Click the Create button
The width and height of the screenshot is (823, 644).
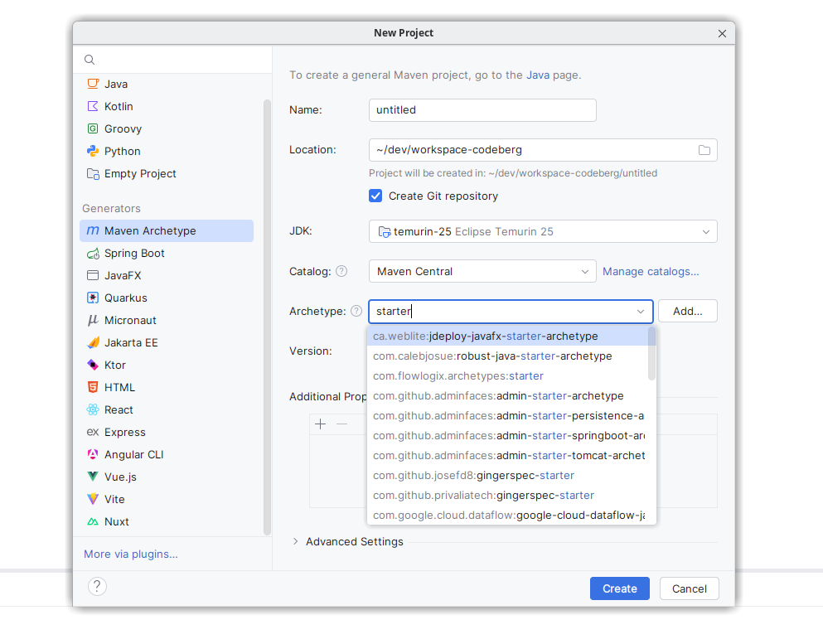(619, 588)
